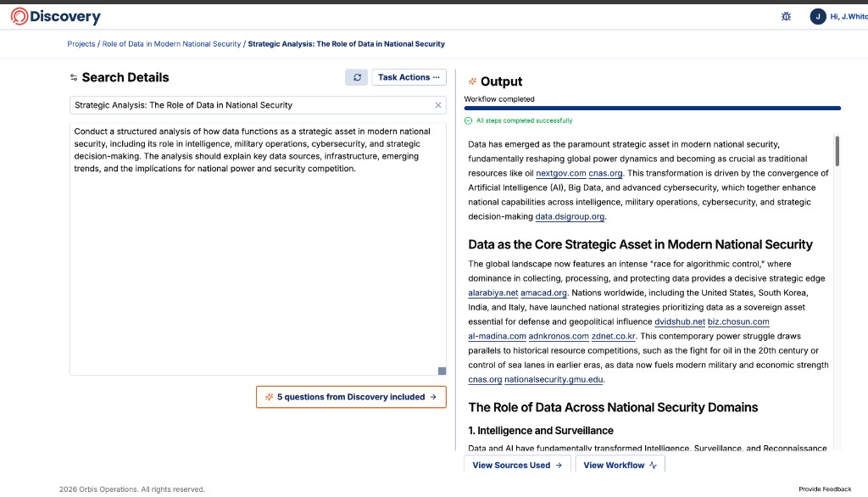Open the Task Actions dropdown
Image resolution: width=868 pixels, height=497 pixels.
409,76
